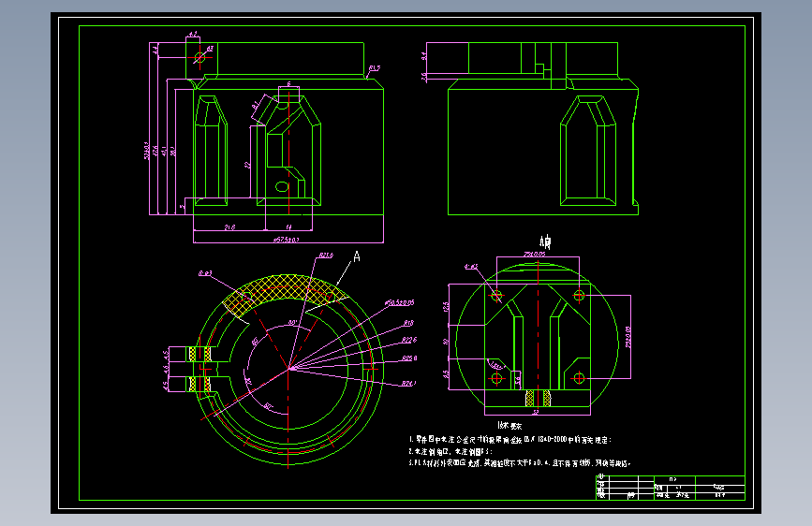
Task: Click the technical requirements heading text
Action: tap(509, 426)
